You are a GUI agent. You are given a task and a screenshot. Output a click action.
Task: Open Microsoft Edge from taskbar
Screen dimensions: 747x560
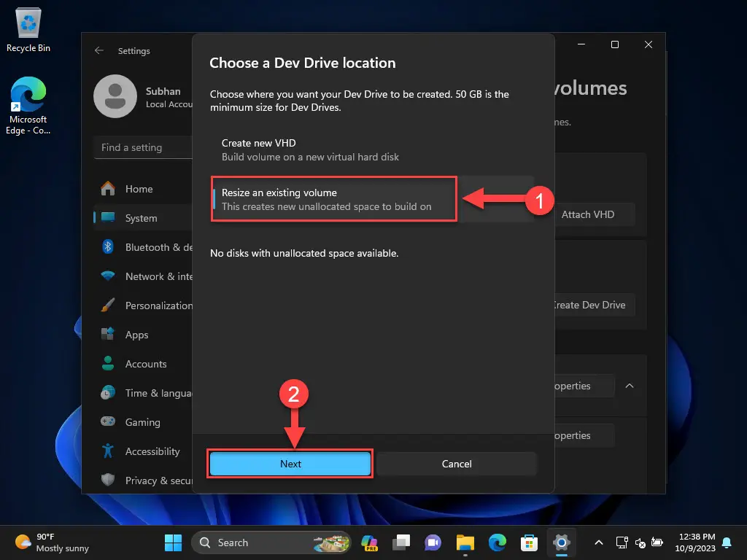(498, 542)
